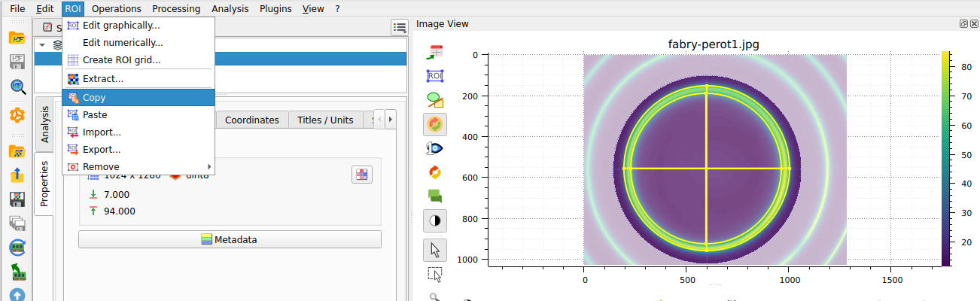This screenshot has width=980, height=301.
Task: Click the green ellipse annotation icon
Action: coord(434,100)
